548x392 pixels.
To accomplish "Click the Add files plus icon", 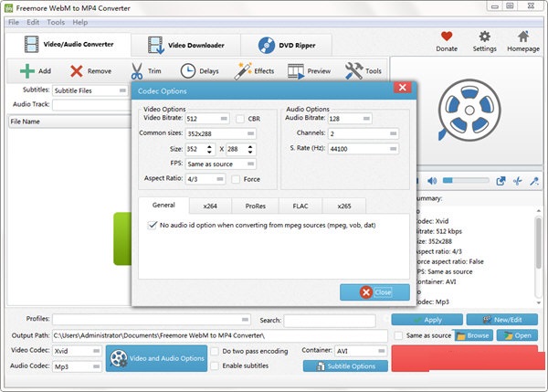I will pos(27,71).
